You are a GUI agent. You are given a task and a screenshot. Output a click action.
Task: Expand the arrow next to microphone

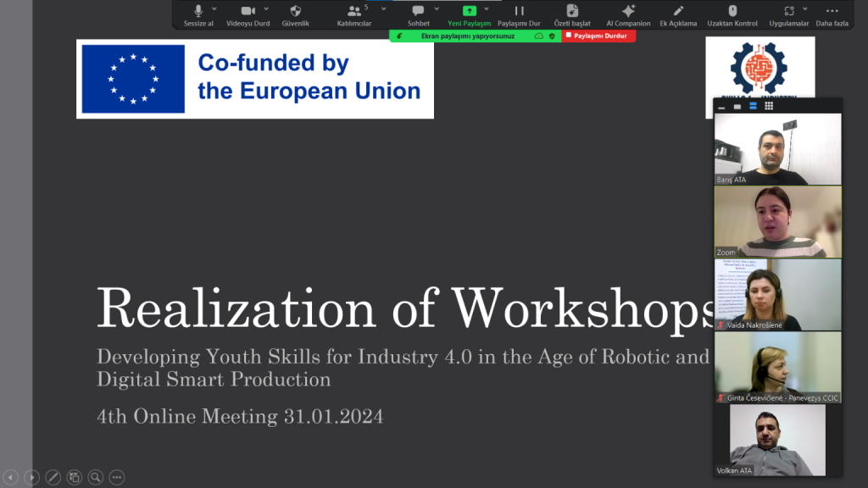click(x=216, y=8)
